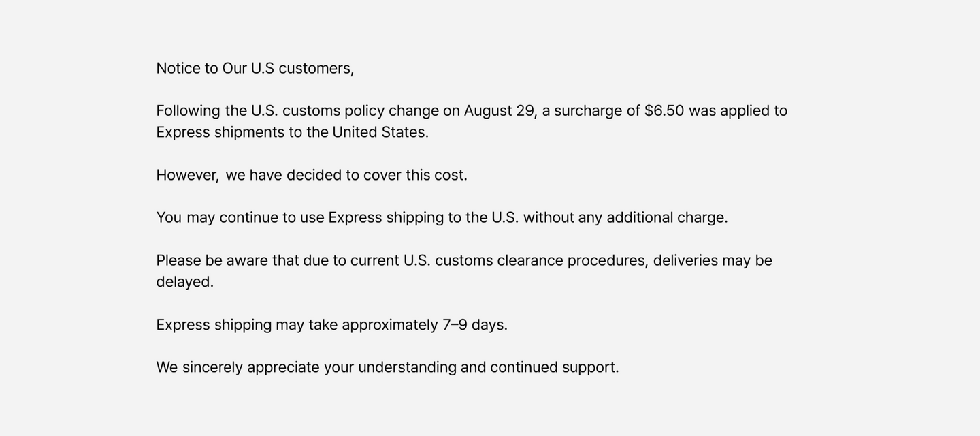Click the phrase "deliveries may be"
The image size is (980, 436).
click(x=713, y=260)
